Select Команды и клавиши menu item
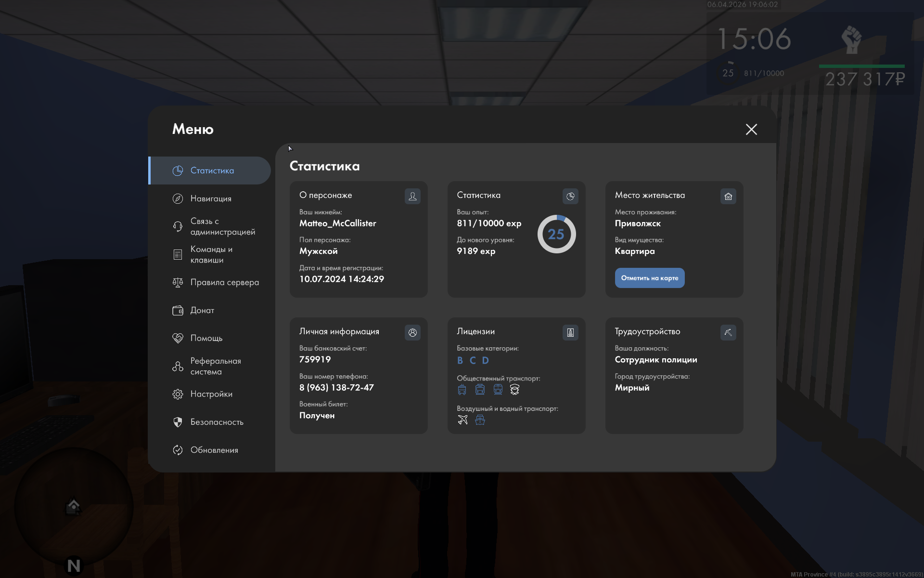Viewport: 924px width, 578px height. (211, 254)
